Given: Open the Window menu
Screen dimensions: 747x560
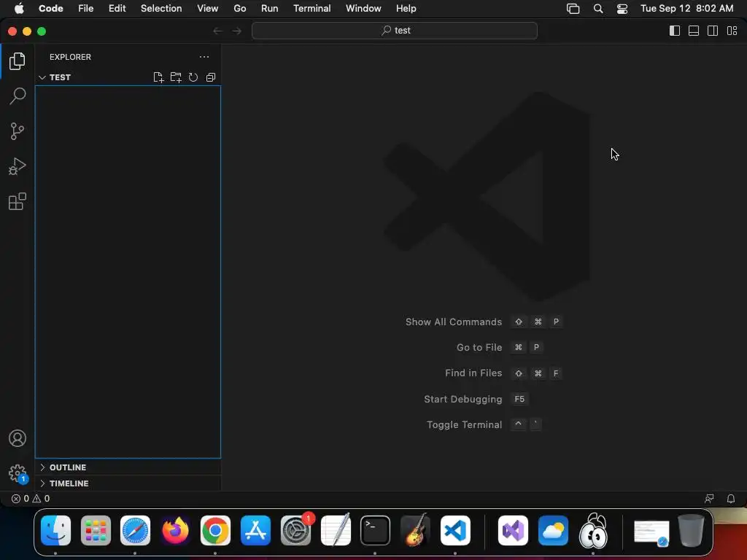Looking at the screenshot, I should tap(363, 9).
